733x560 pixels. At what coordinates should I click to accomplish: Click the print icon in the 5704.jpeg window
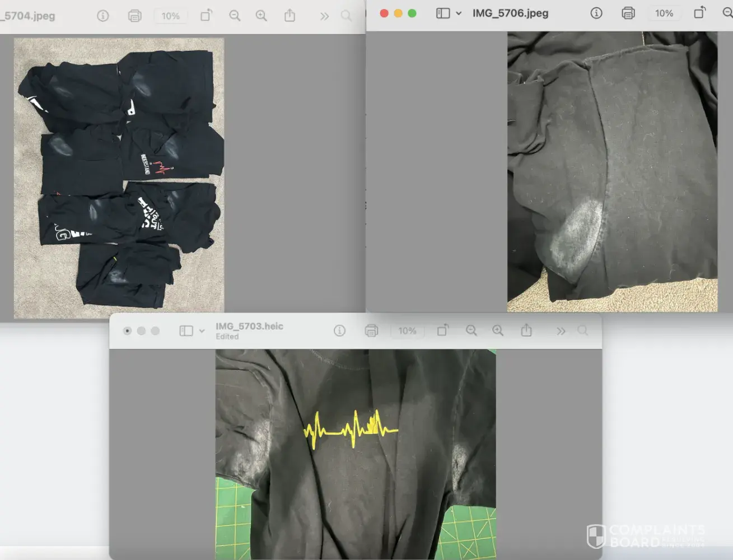point(135,16)
